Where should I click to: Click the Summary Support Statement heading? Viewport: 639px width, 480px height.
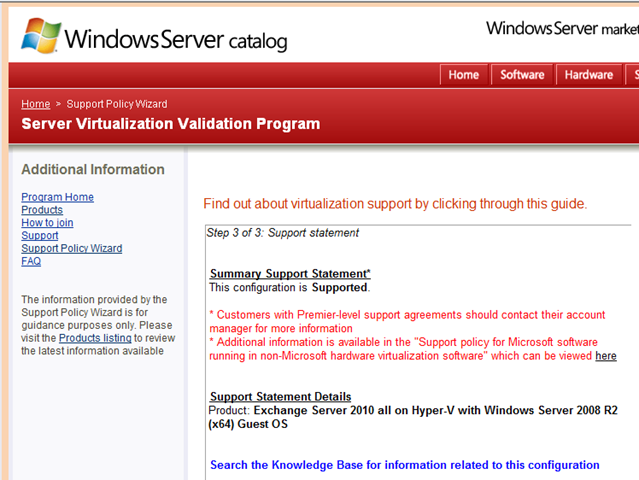[290, 273]
